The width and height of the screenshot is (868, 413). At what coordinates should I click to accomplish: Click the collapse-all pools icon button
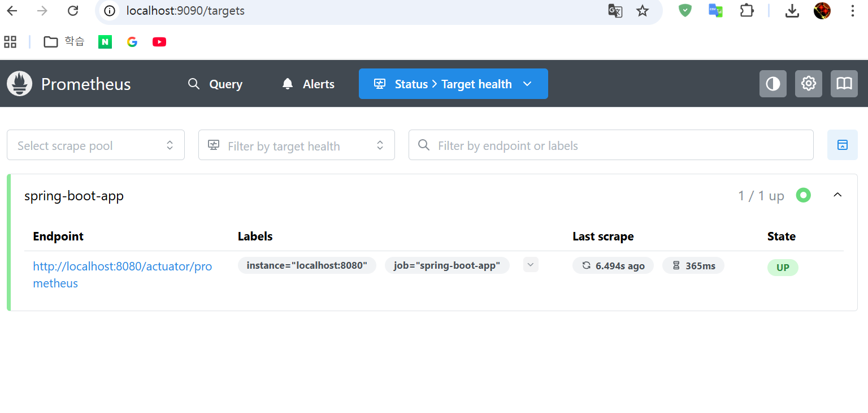[x=843, y=145]
